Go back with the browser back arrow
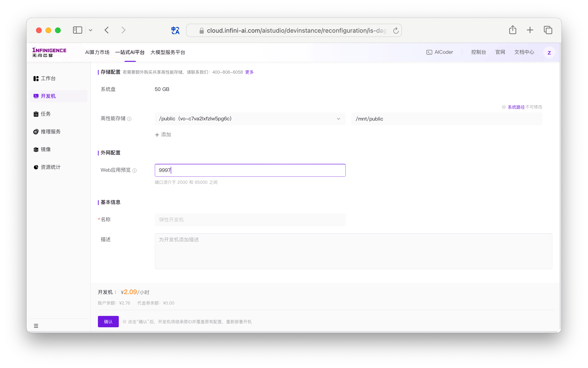 point(107,30)
